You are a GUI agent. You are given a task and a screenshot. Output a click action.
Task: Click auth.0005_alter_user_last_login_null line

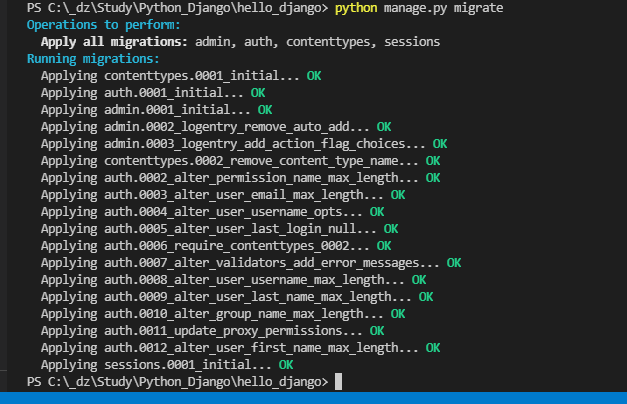220,229
